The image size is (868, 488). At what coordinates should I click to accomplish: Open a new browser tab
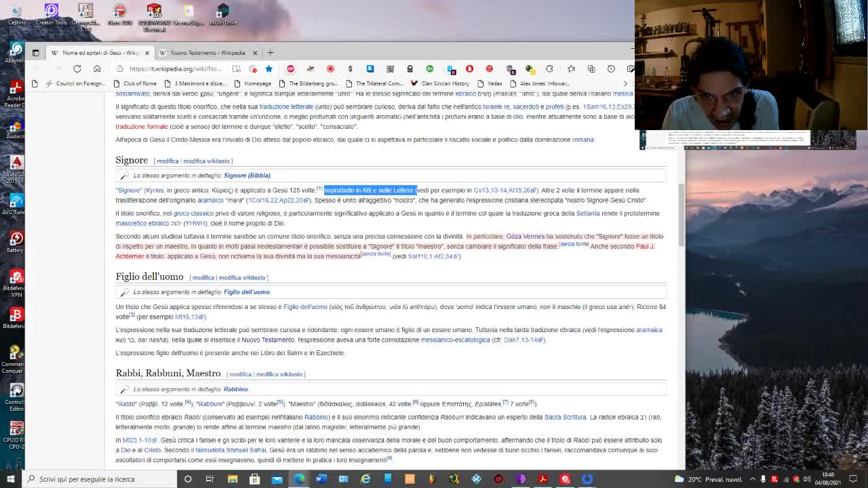(271, 52)
